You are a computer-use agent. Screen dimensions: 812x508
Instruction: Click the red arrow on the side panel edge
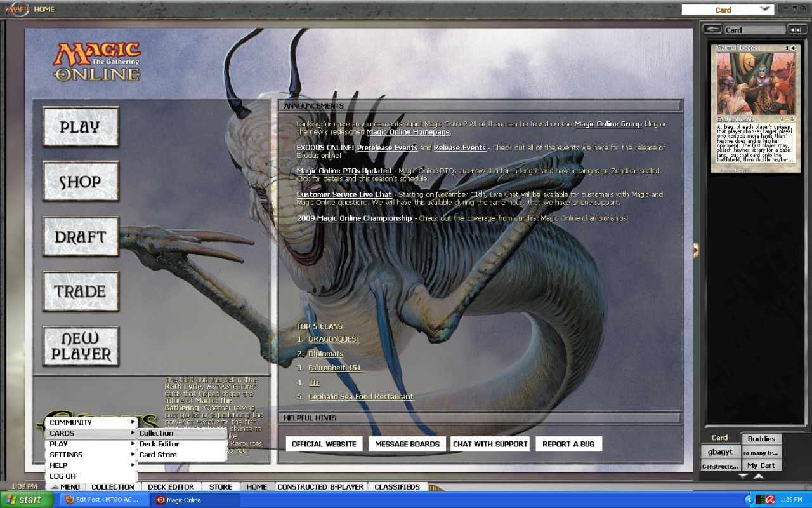point(696,250)
